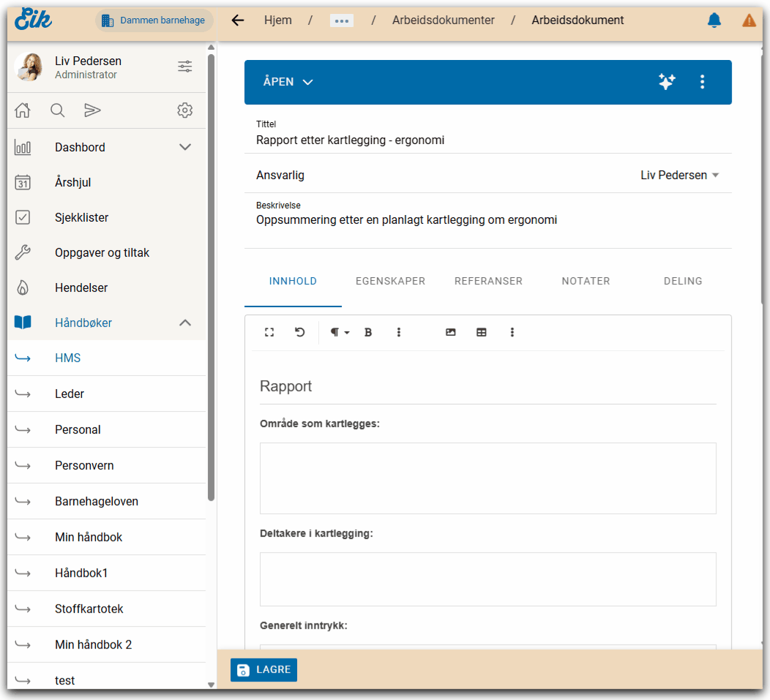Open the ÅPEN status dropdown

coord(288,82)
